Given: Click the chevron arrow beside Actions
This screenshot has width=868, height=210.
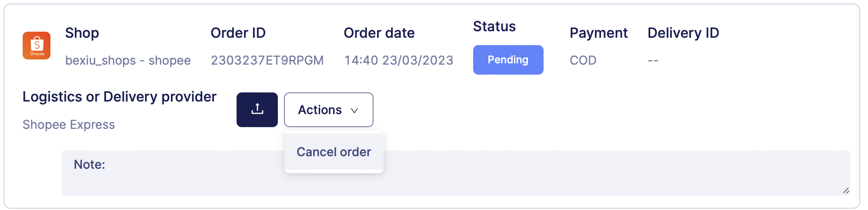Looking at the screenshot, I should click(x=354, y=111).
